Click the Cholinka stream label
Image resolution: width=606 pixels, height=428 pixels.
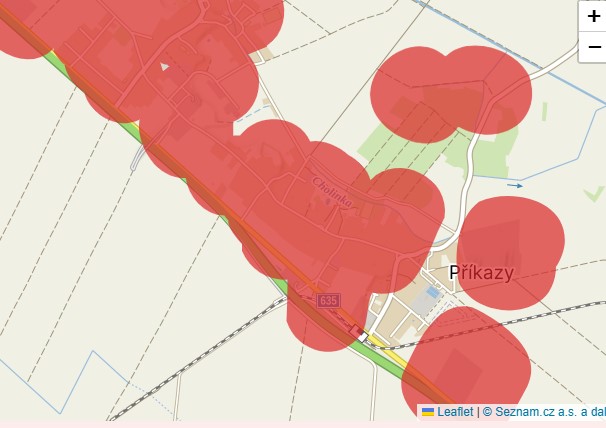pyautogui.click(x=332, y=192)
